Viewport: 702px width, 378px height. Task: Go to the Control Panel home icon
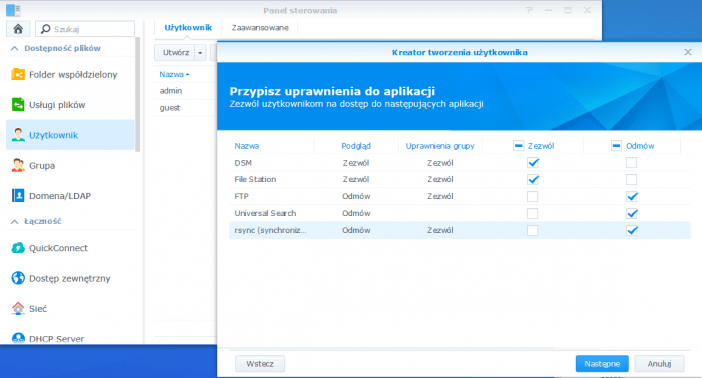(x=18, y=29)
